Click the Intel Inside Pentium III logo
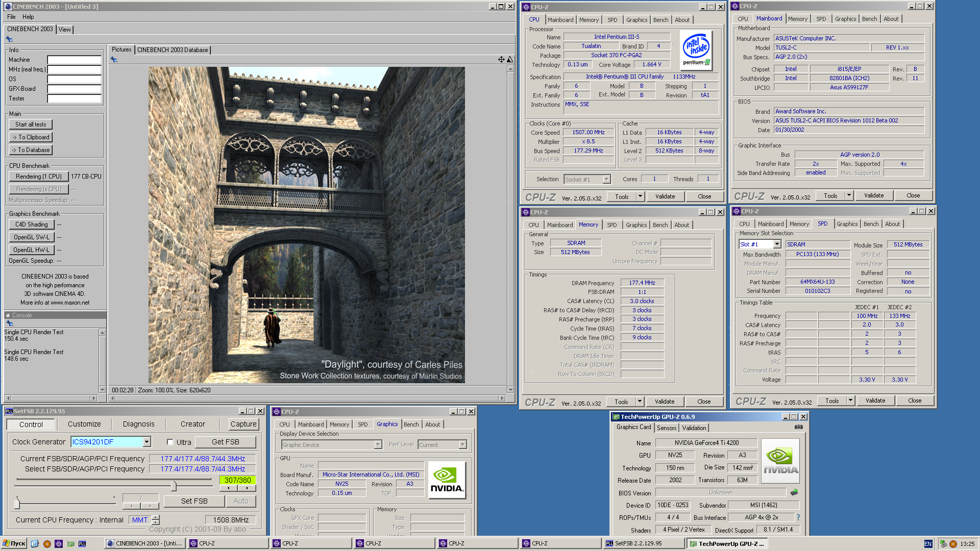 pyautogui.click(x=697, y=50)
